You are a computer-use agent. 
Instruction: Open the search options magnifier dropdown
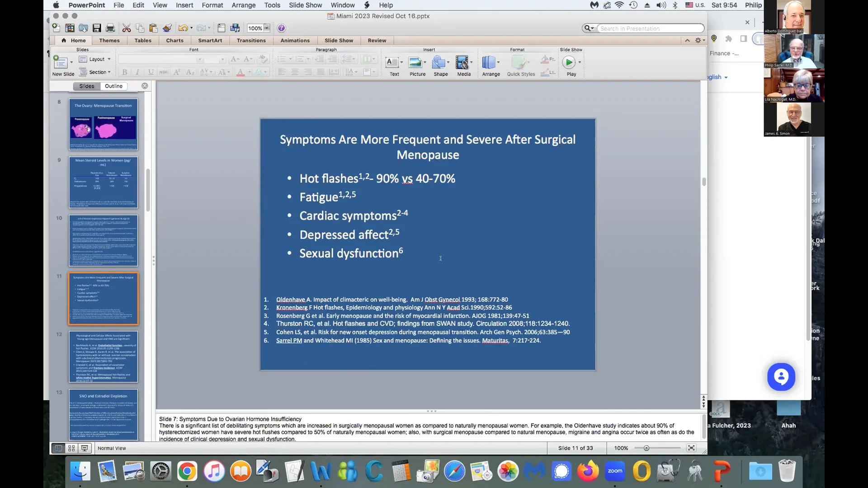coord(589,28)
